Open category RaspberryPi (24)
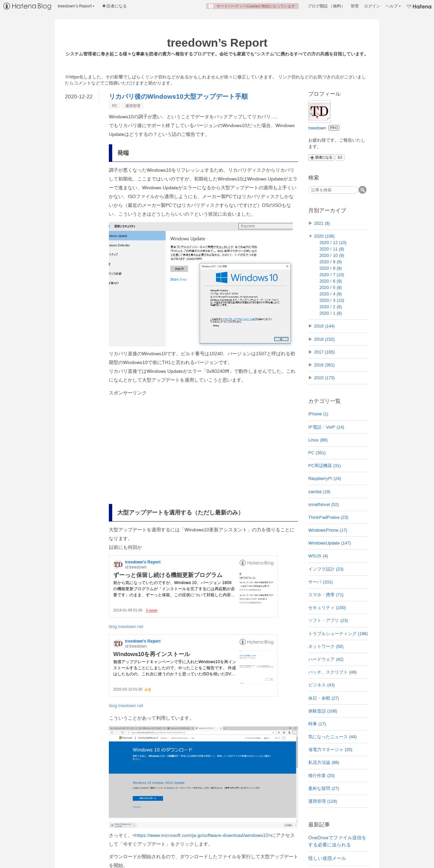Viewport: 434px width, 868px height. point(324,478)
